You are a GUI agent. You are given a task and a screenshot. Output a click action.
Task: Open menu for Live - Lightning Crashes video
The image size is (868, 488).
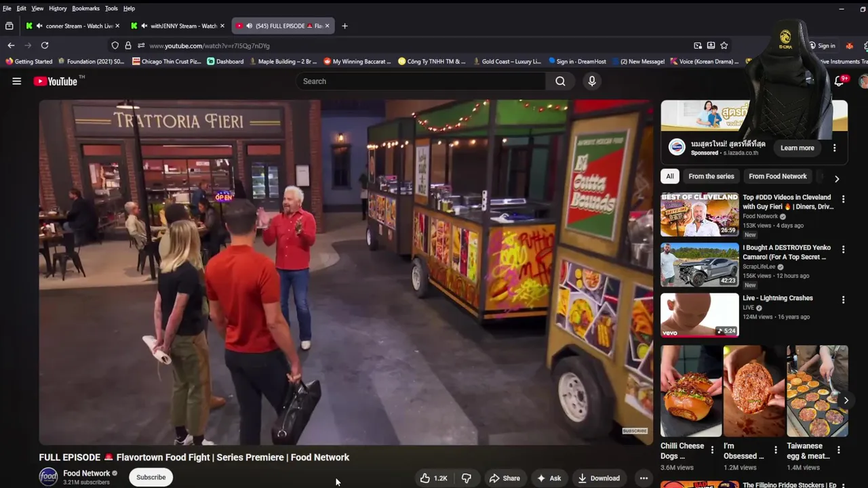[843, 300]
